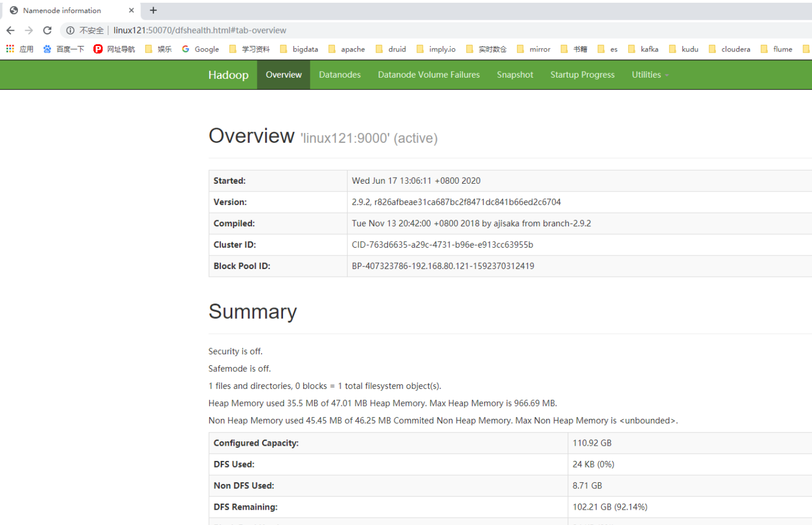The height and width of the screenshot is (525, 812).
Task: Click the Block Pool ID value
Action: pos(443,266)
